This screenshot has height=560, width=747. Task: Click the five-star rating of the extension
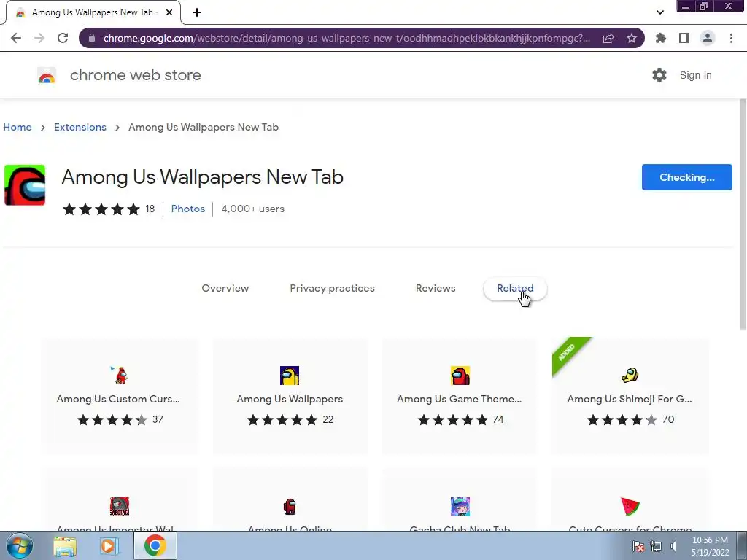coord(101,209)
